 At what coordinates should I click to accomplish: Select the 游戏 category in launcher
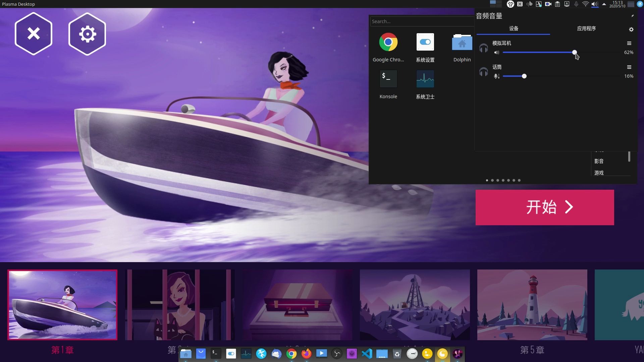[x=599, y=173]
